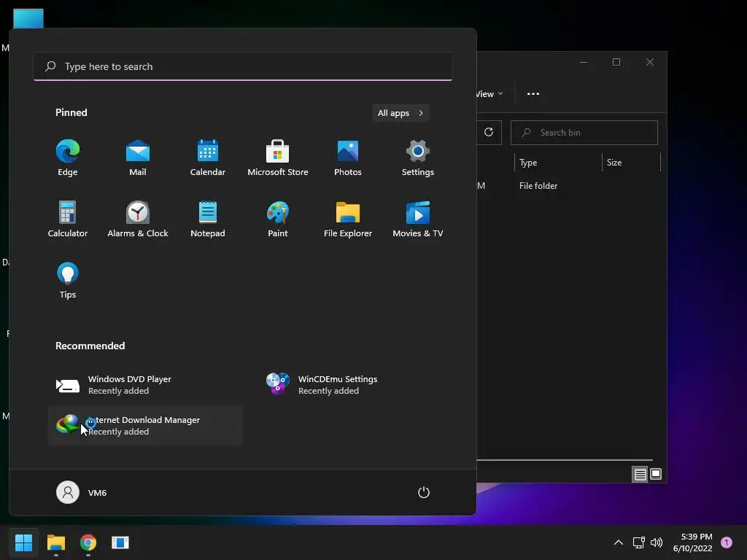This screenshot has height=560, width=747.
Task: Open Settings from pinned apps
Action: pos(418,158)
